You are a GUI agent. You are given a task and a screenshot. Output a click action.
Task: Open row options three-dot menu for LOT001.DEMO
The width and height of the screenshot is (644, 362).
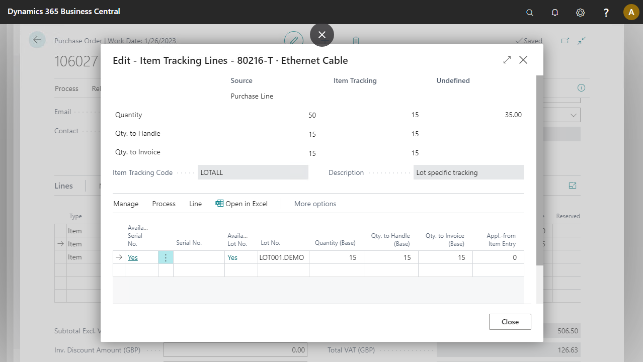point(166,257)
